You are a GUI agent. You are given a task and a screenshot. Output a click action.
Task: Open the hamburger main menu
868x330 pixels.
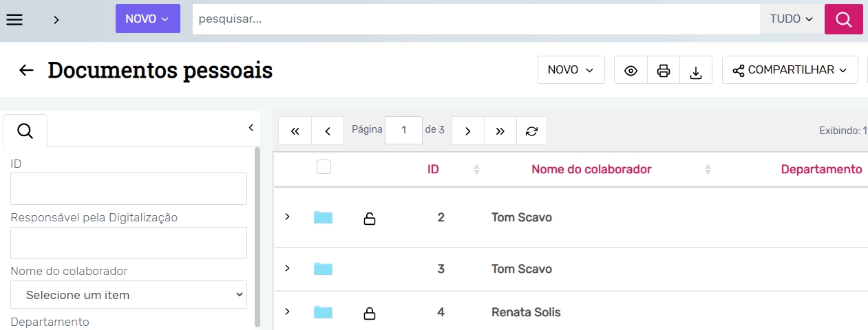pos(14,19)
